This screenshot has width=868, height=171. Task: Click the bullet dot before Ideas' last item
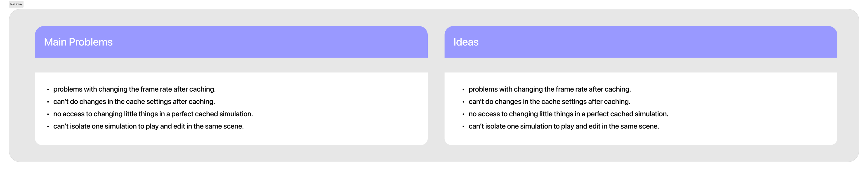point(463,127)
